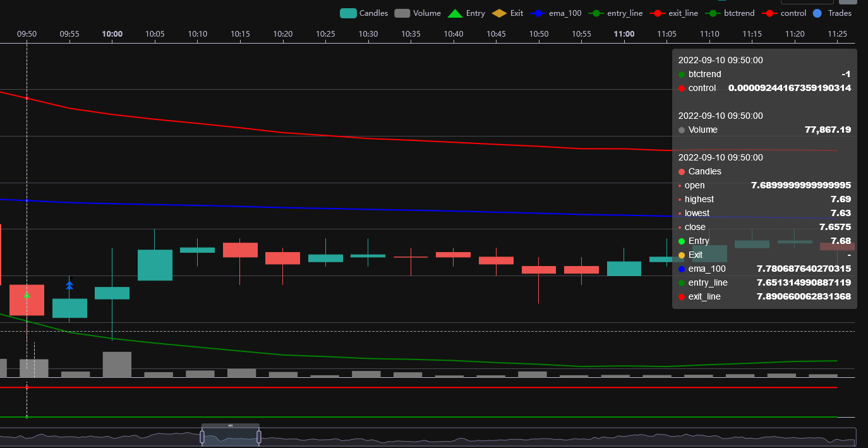Click the 10:40 time axis label

(454, 33)
